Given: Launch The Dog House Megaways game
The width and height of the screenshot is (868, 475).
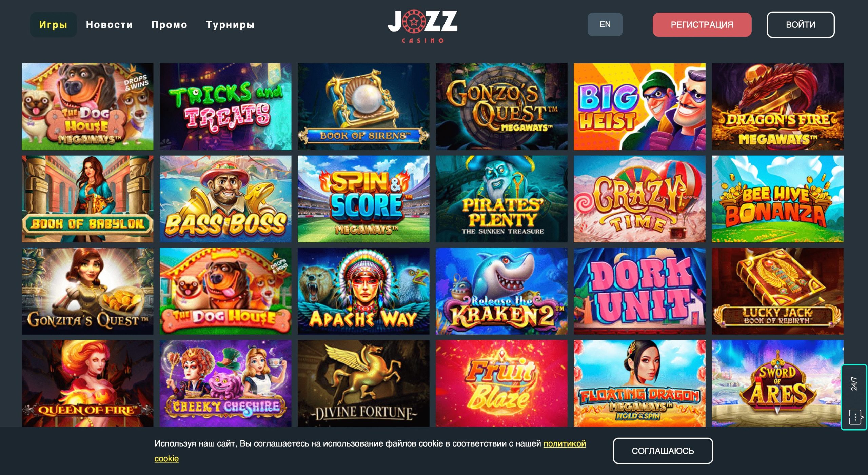Looking at the screenshot, I should coord(87,106).
